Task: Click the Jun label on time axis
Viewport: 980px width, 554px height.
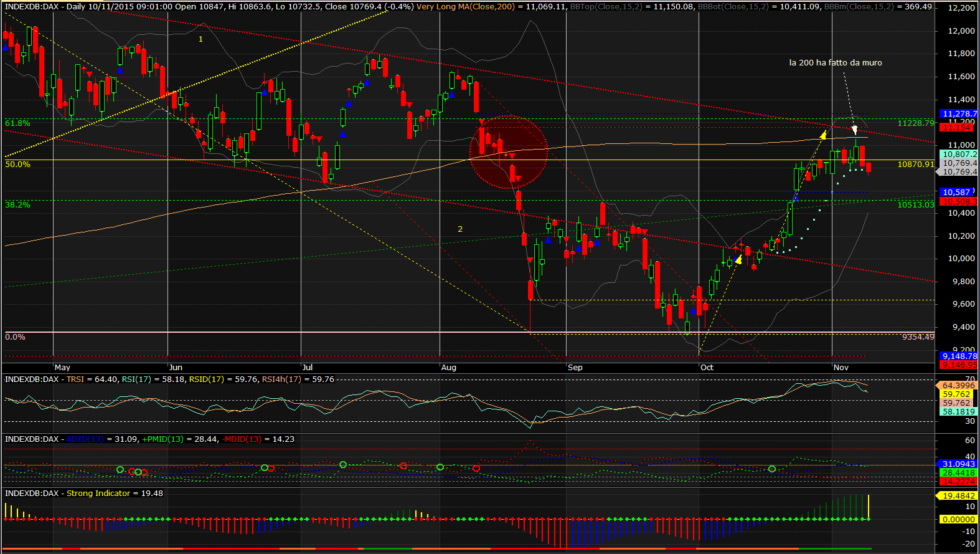Action: (x=176, y=368)
